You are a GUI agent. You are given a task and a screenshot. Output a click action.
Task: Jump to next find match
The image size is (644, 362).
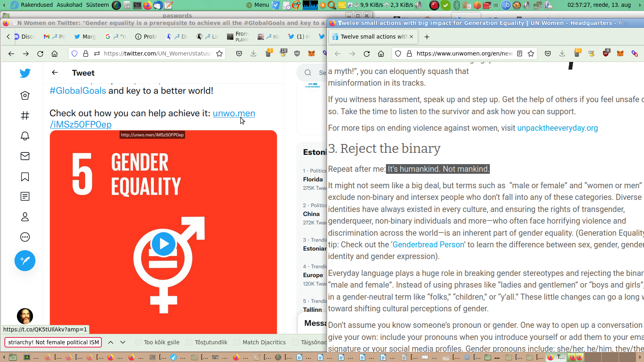tap(123, 342)
